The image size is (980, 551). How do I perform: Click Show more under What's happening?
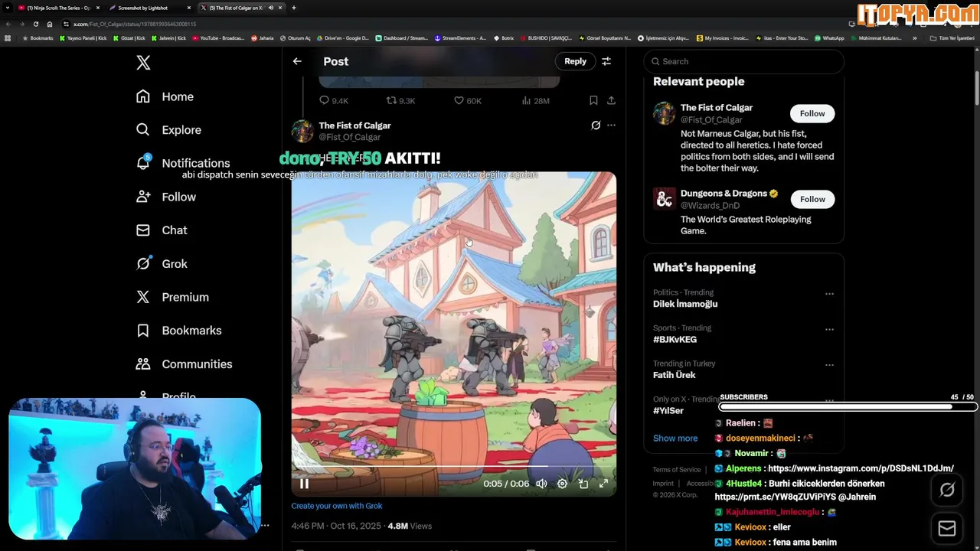[x=675, y=439]
